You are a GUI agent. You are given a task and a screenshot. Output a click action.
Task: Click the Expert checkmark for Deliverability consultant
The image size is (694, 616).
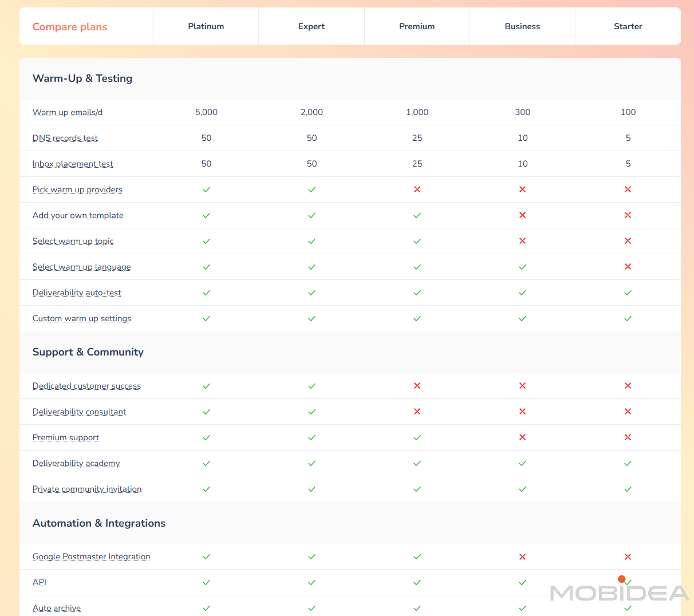[311, 412]
